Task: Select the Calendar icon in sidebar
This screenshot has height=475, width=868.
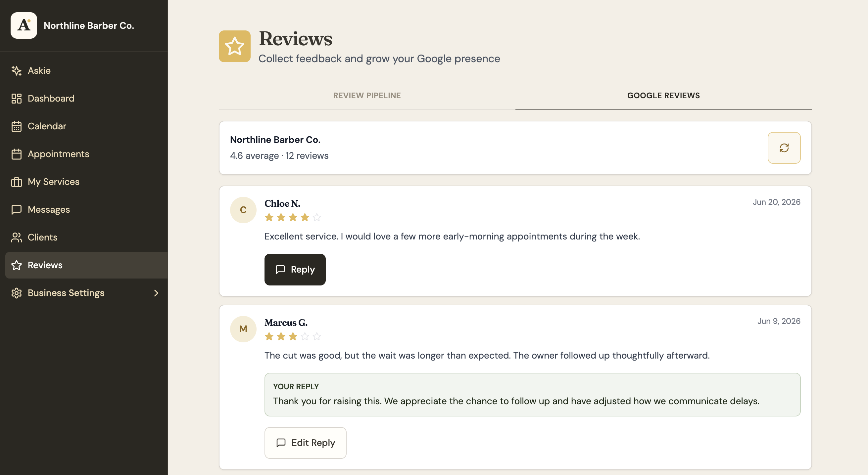Action: click(x=16, y=126)
